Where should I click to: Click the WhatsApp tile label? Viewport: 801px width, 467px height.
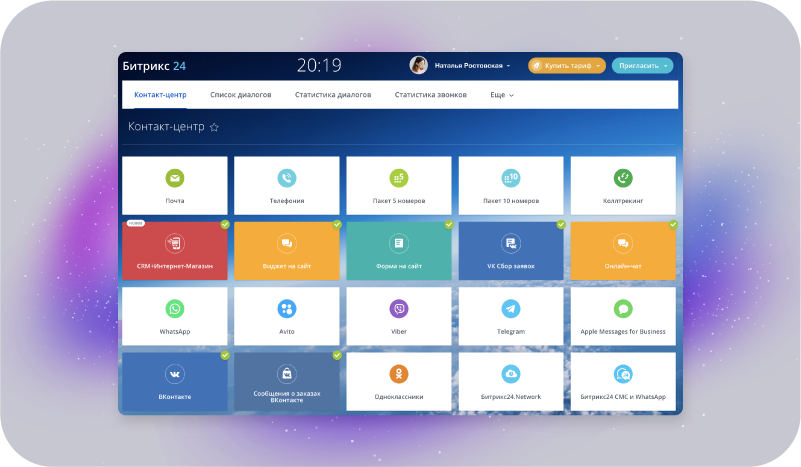pyautogui.click(x=175, y=332)
